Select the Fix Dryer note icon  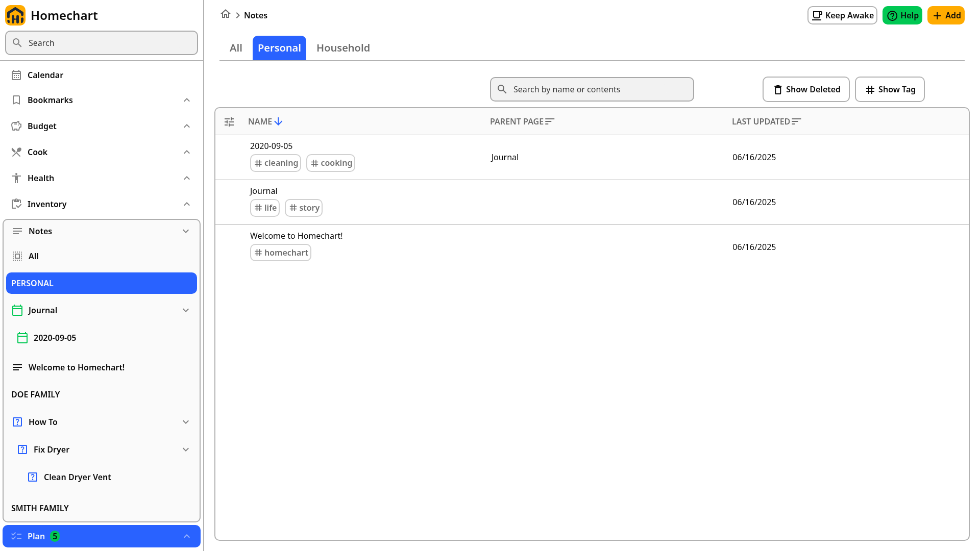click(x=22, y=449)
